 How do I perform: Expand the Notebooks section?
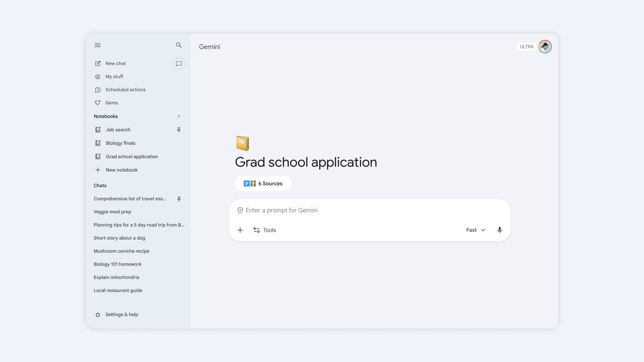pyautogui.click(x=179, y=116)
